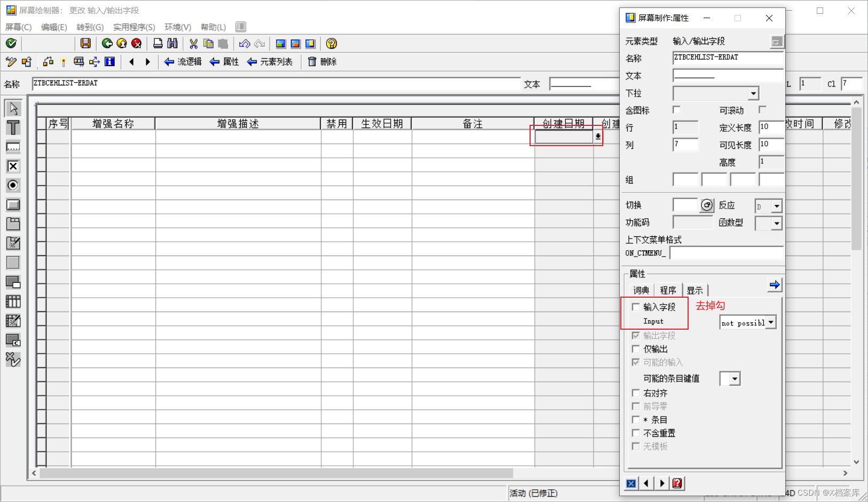Select the Custom control tool
The height and width of the screenshot is (502, 868).
(x=13, y=340)
